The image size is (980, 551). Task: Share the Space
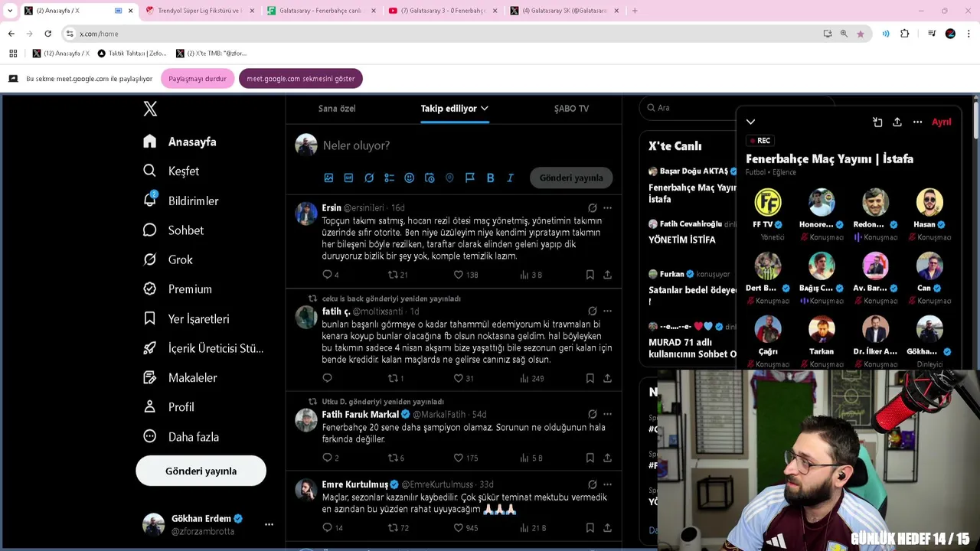tap(897, 122)
